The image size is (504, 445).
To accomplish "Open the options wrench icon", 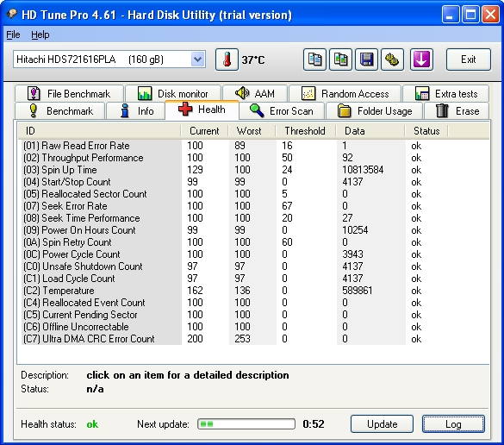I will coord(392,60).
